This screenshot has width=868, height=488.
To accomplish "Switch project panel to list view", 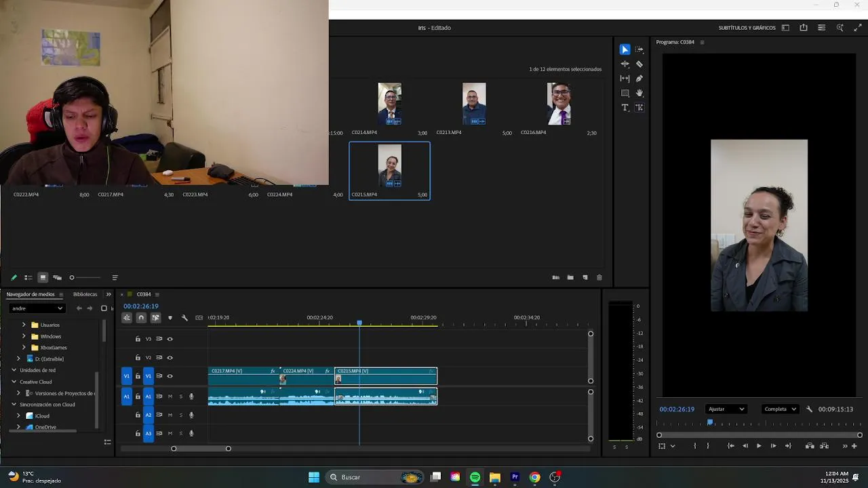I will (28, 277).
